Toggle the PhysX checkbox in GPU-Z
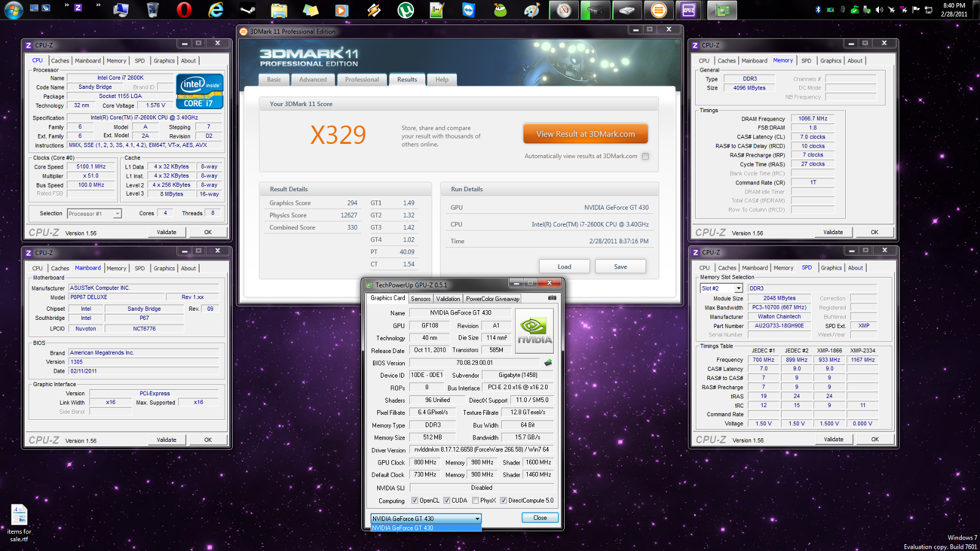 [476, 500]
